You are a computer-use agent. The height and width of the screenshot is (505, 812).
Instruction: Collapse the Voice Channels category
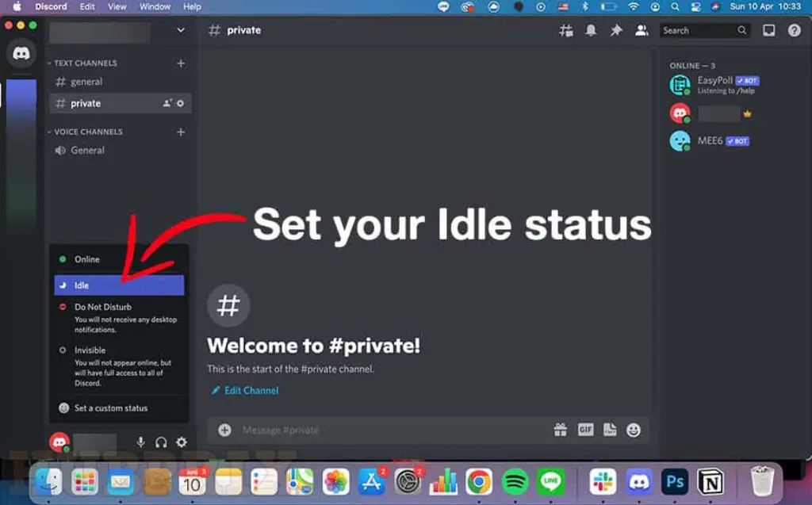86,132
